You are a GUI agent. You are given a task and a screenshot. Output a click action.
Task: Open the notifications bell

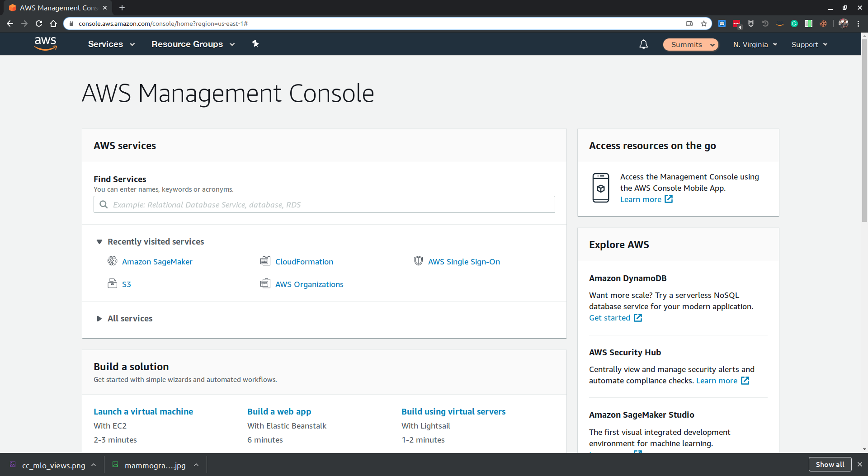pos(643,44)
